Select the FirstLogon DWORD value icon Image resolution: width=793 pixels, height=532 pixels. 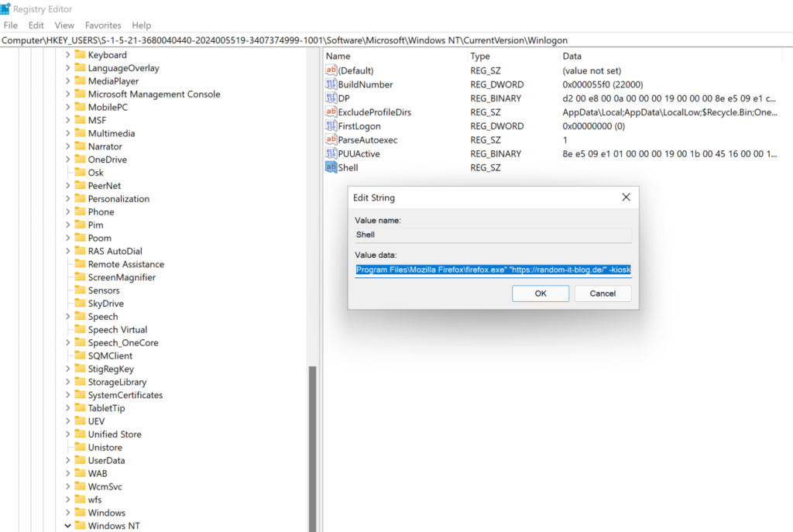[331, 125]
